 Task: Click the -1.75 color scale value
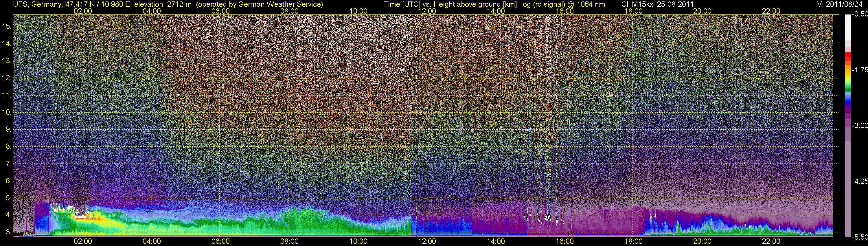click(x=860, y=70)
